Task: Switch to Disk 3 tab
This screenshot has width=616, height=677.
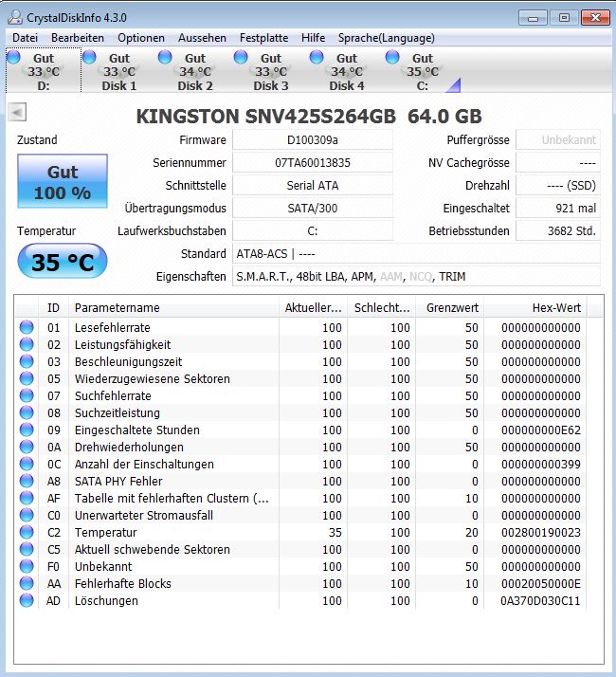Action: (x=271, y=71)
